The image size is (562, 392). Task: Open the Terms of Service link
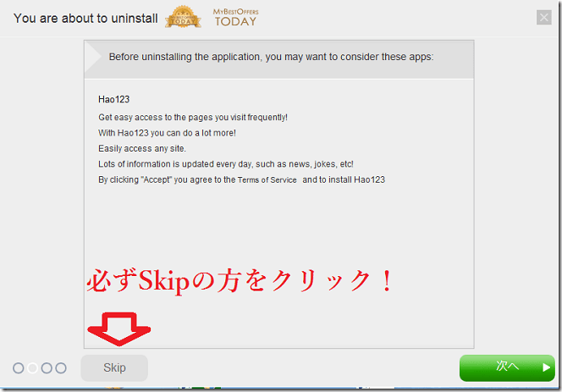267,181
